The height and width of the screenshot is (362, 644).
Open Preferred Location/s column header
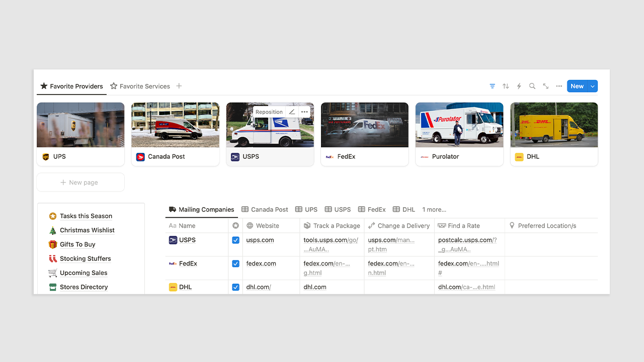coord(551,226)
